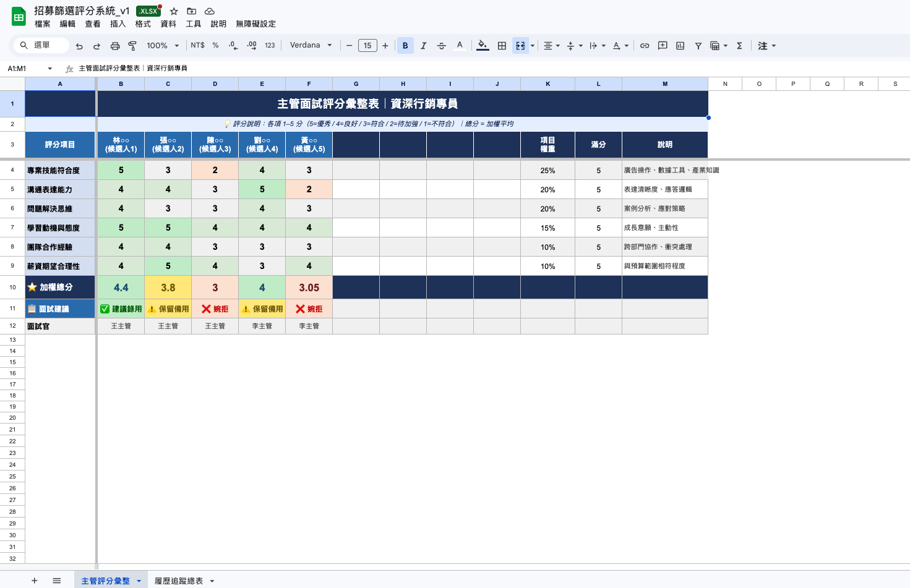Click the font size field showing 15
Screen dimensions: 910x588
coord(367,46)
